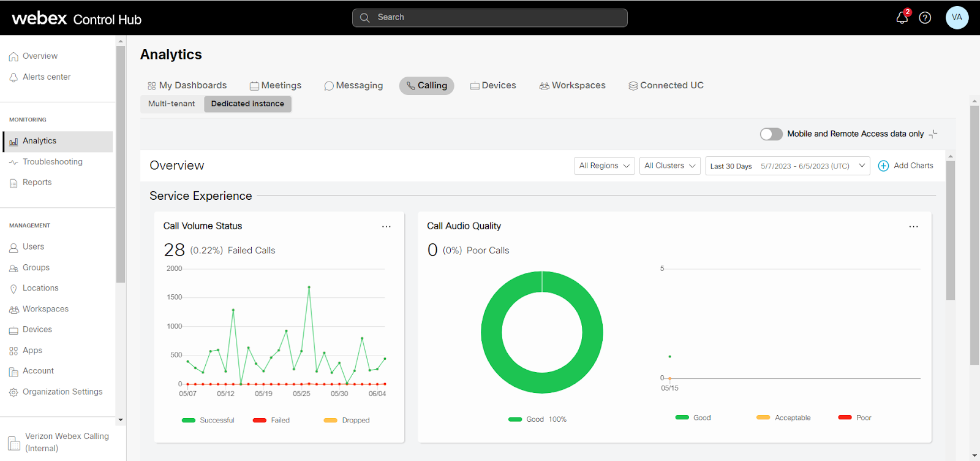This screenshot has width=980, height=461.
Task: Click the Groups icon in sidebar
Action: point(13,269)
